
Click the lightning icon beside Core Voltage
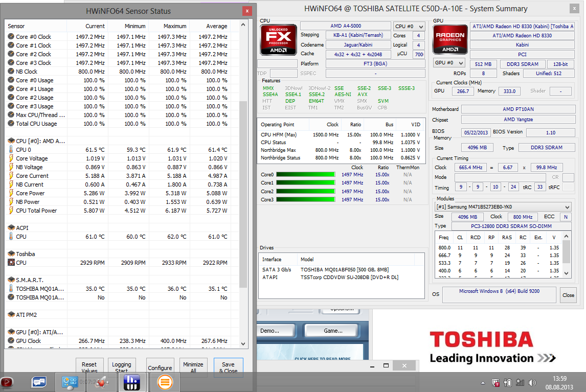(11, 158)
